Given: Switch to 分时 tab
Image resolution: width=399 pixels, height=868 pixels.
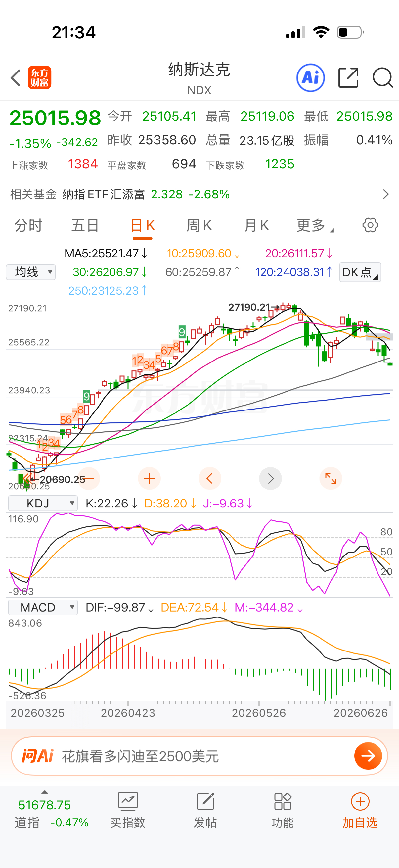Looking at the screenshot, I should tap(28, 225).
